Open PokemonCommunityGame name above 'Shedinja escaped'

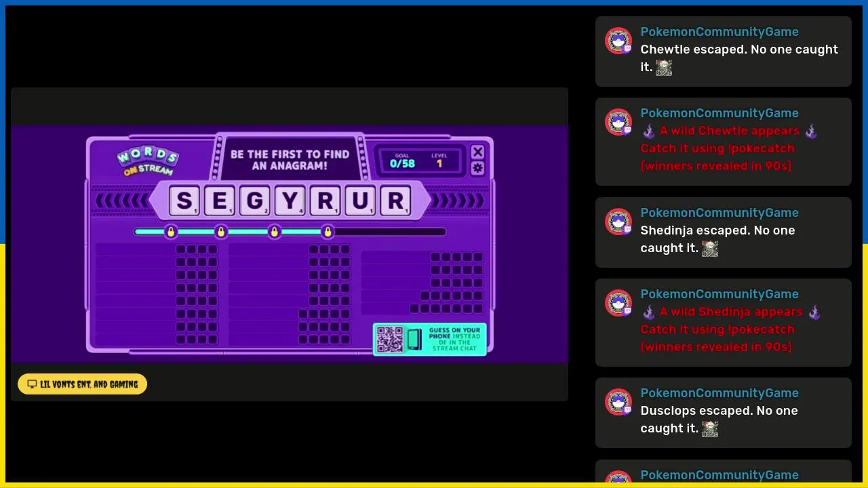pyautogui.click(x=719, y=213)
